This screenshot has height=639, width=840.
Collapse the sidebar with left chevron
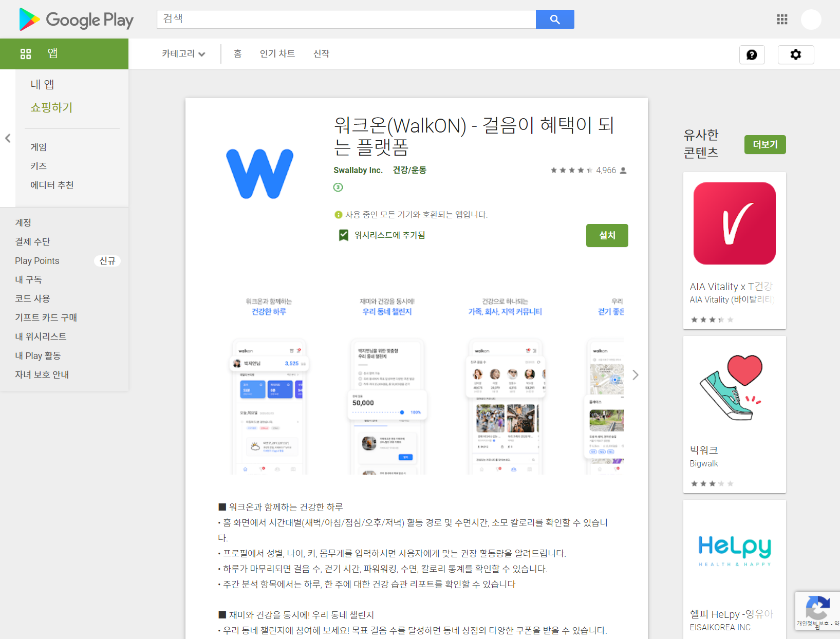tap(8, 138)
